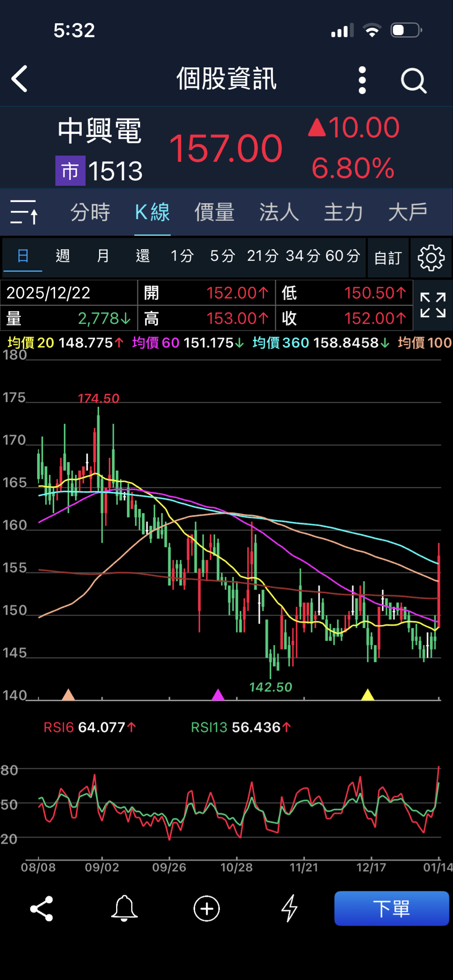Select the 週 weekly period
Viewport: 453px width, 980px height.
point(63,256)
